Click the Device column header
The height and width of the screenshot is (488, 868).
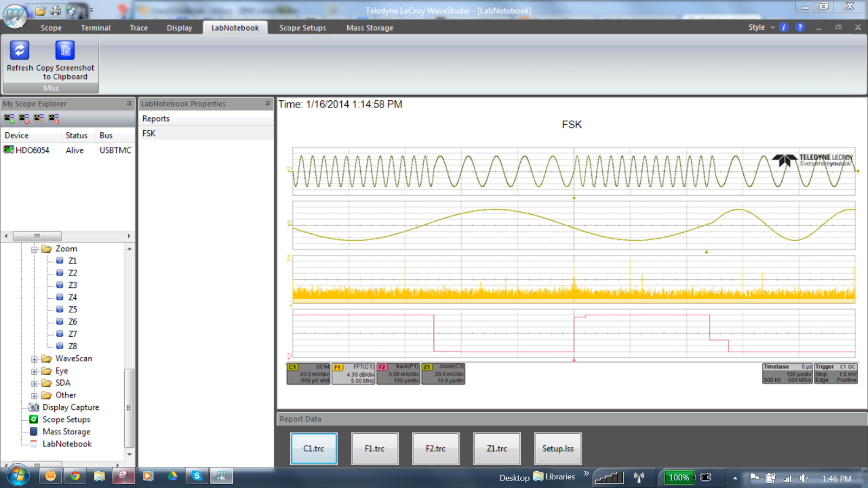point(31,136)
